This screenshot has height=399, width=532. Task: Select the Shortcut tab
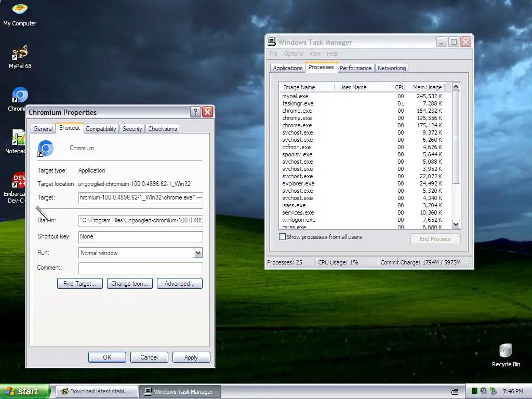(70, 128)
